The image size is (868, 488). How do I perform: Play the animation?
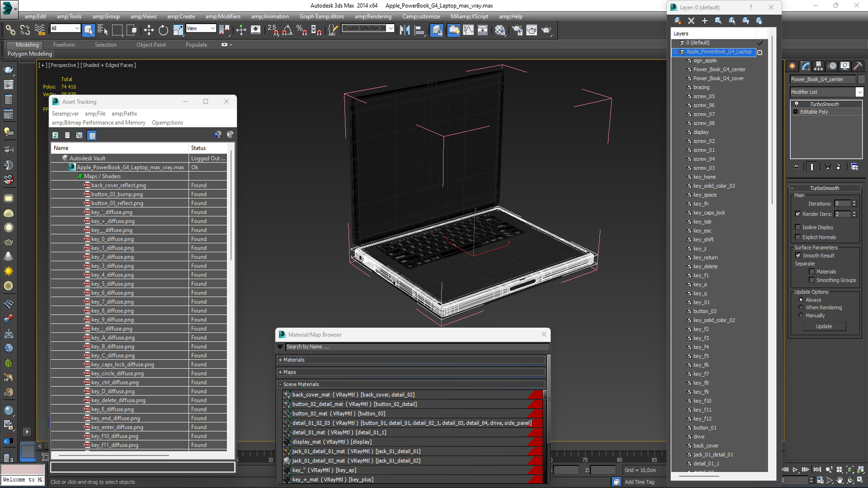[x=795, y=470]
